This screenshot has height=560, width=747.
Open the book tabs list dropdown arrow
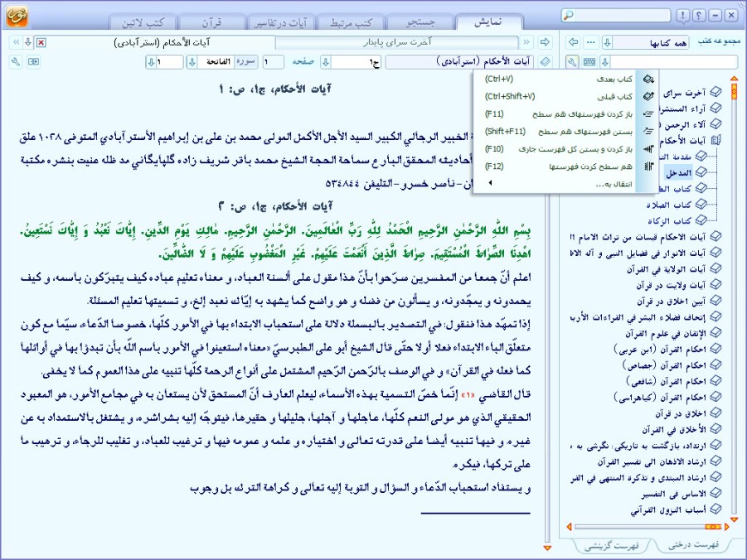[28, 42]
